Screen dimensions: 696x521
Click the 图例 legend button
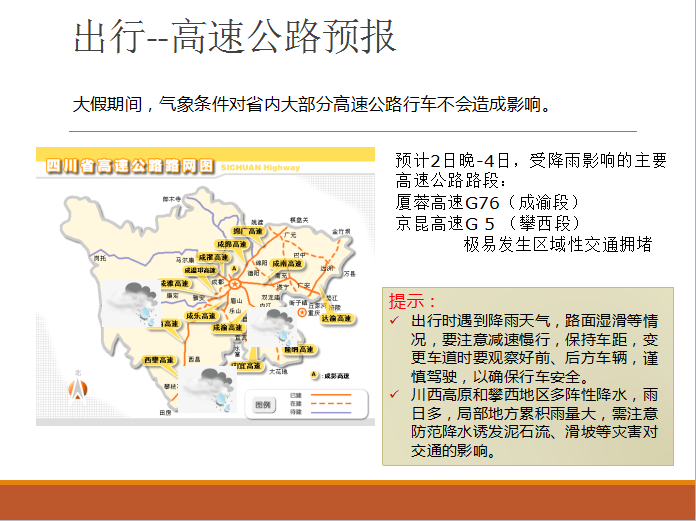[x=262, y=404]
